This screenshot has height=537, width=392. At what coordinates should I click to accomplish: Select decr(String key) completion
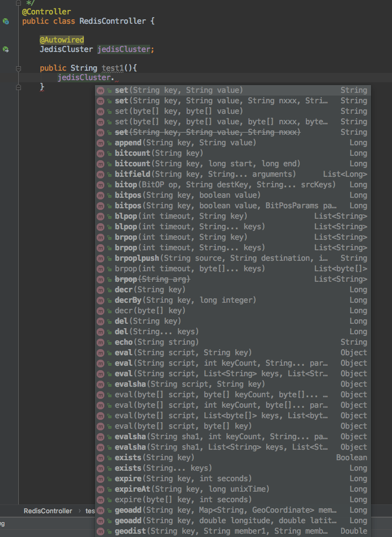[233, 289]
